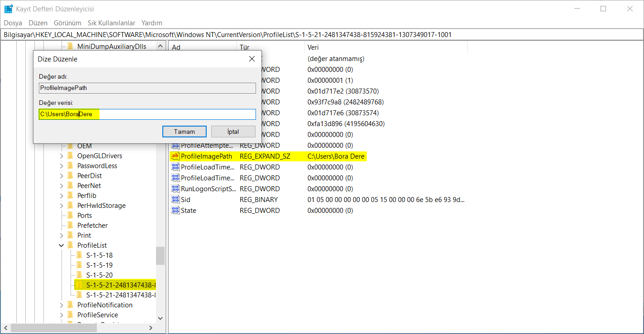The width and height of the screenshot is (644, 334).
Task: Select the highlighted S-1-5-21-2481347438 key label
Action: pyautogui.click(x=121, y=285)
